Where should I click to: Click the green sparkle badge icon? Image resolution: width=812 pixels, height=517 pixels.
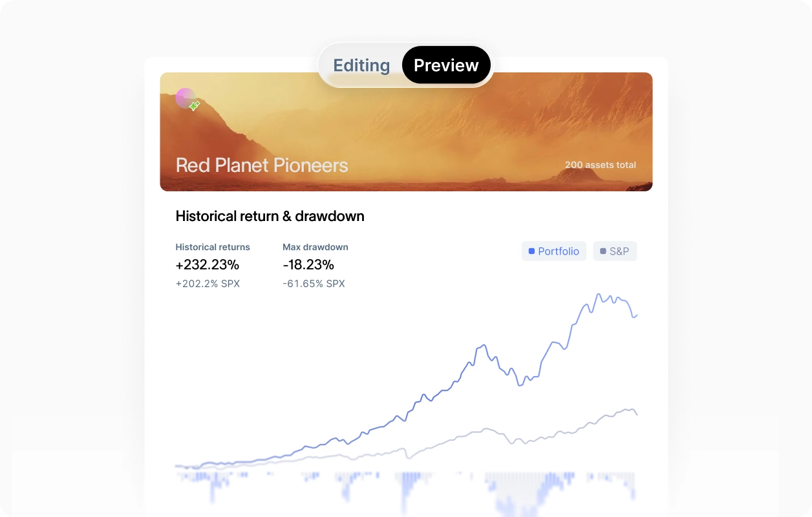(195, 105)
